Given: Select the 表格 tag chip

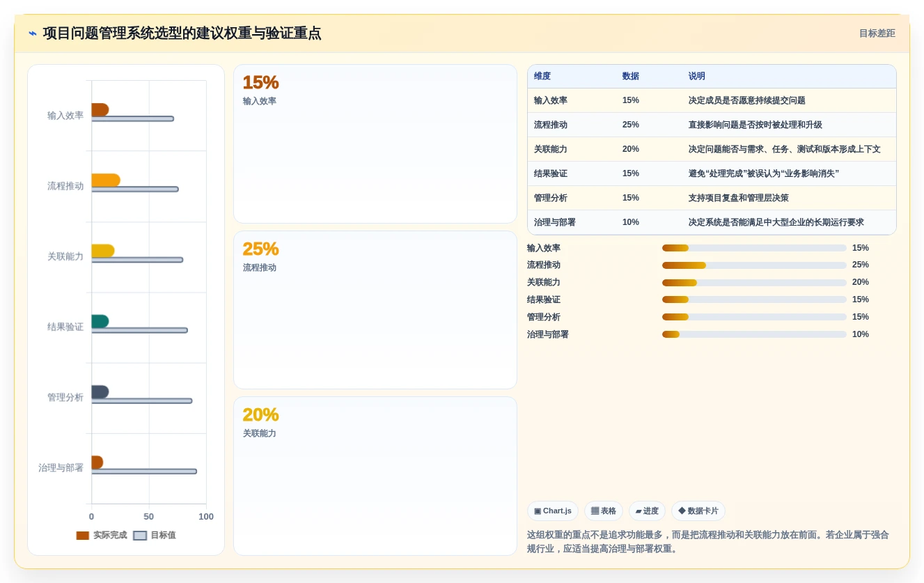Looking at the screenshot, I should pos(604,511).
